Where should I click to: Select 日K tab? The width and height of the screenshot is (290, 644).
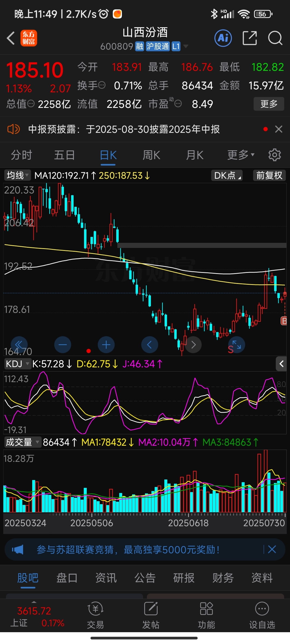pos(108,155)
